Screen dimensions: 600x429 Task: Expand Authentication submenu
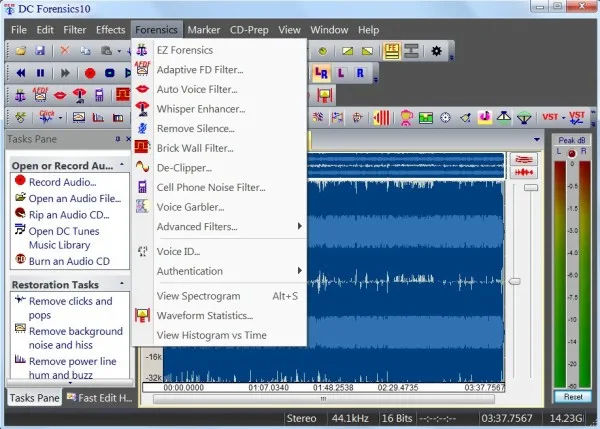pos(219,271)
